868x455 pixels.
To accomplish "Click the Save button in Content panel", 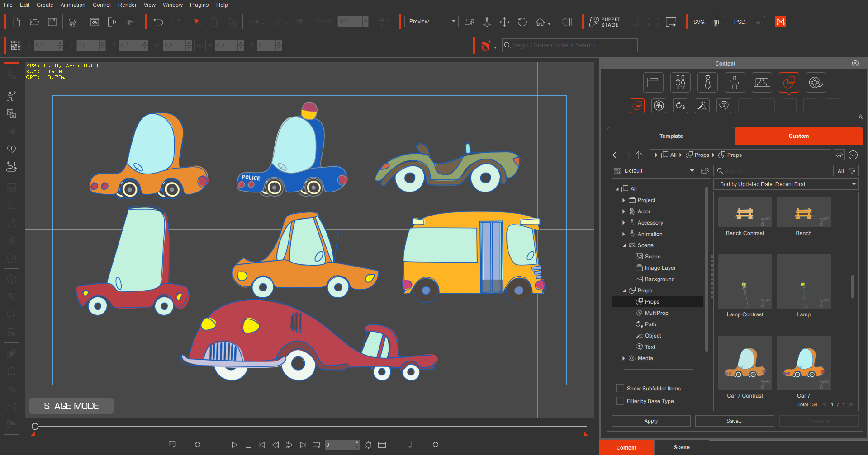I will pos(734,421).
